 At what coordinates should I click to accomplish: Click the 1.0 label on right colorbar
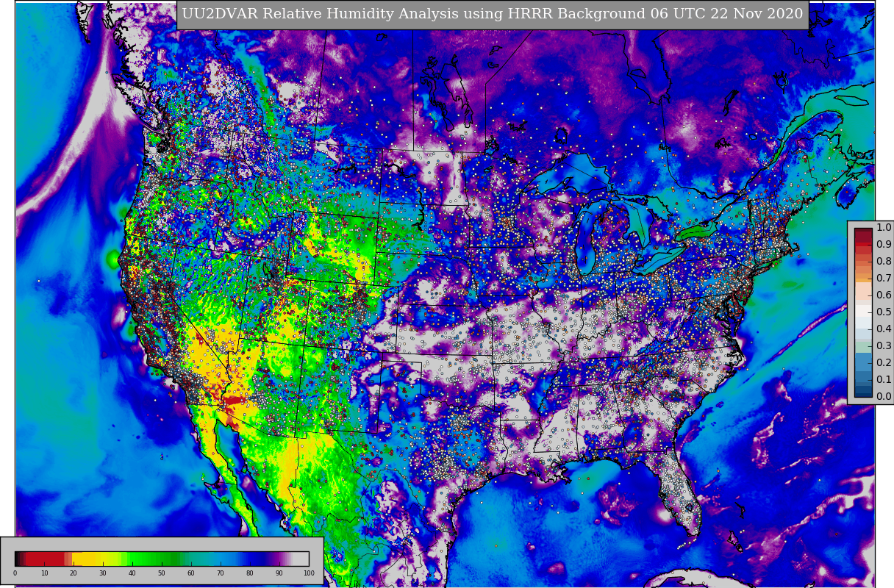click(x=884, y=228)
